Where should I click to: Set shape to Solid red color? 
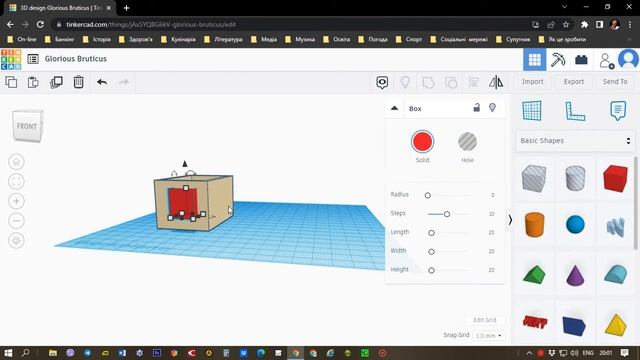[422, 142]
